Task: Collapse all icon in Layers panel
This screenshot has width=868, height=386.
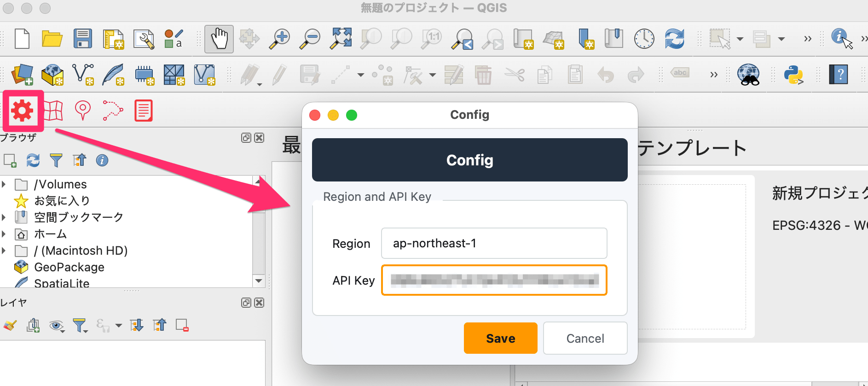Action: pyautogui.click(x=159, y=325)
